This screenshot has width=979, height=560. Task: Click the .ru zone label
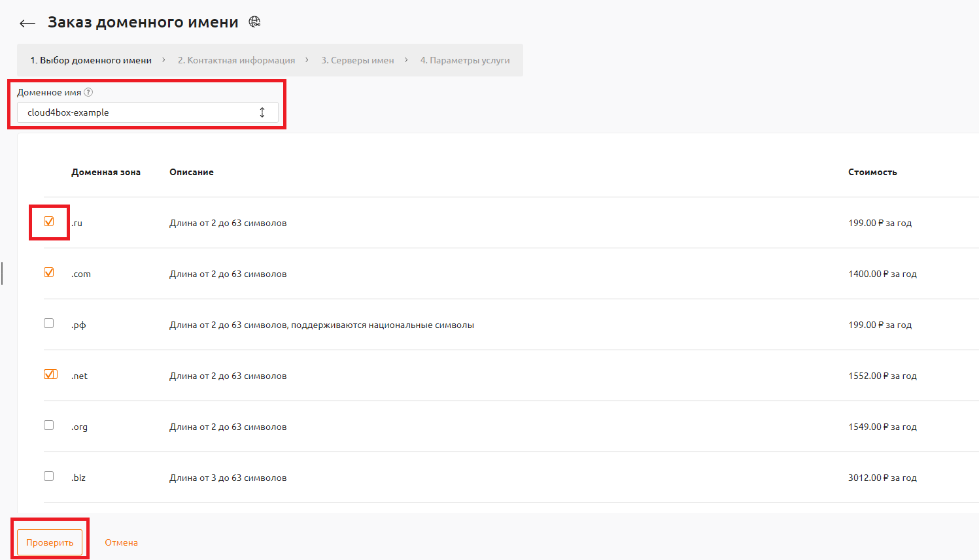point(77,223)
